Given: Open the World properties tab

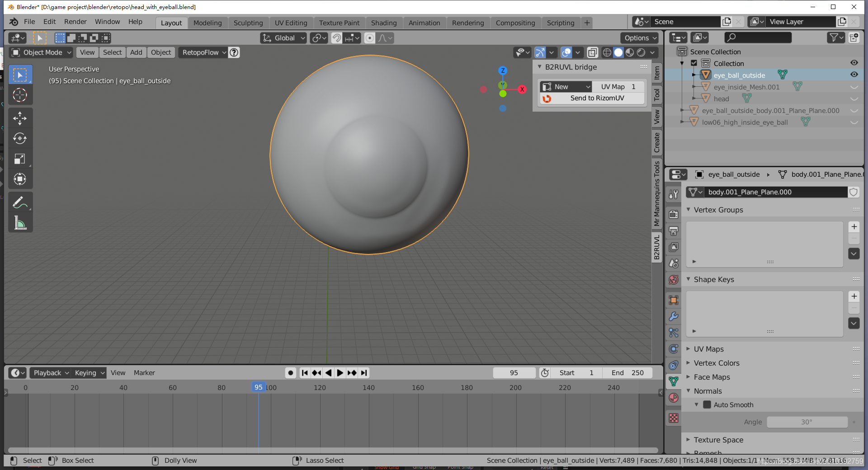Looking at the screenshot, I should pos(674,280).
